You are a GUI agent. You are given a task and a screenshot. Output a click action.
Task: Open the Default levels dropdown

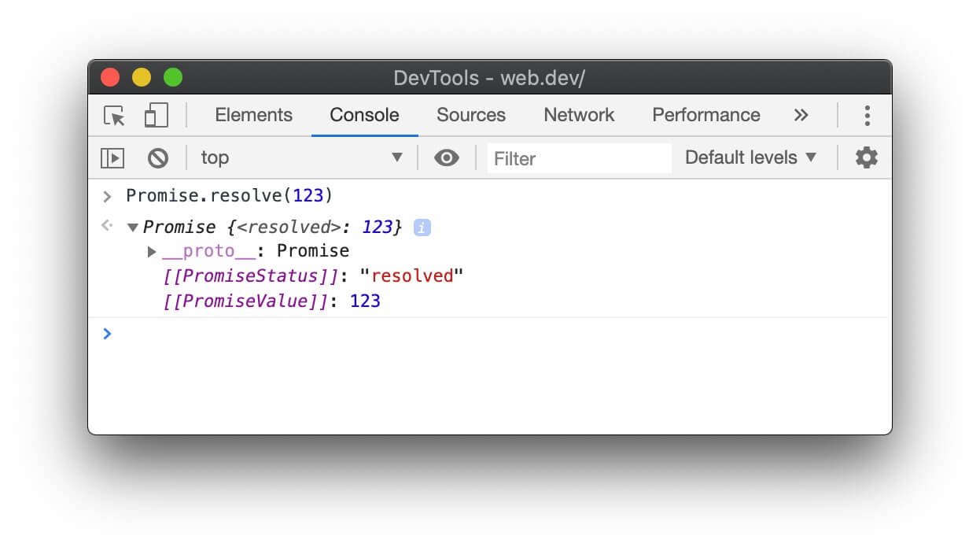[x=749, y=157]
